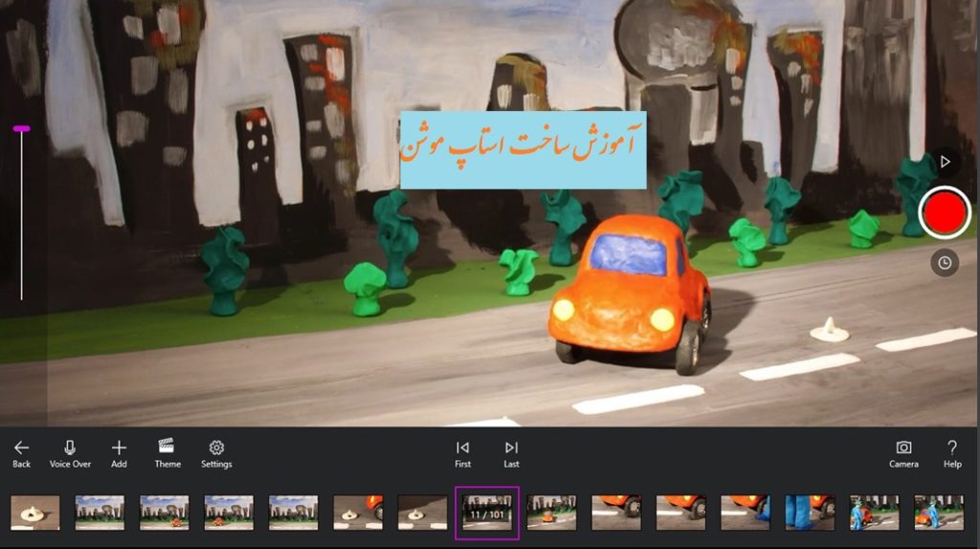Select the thumbnail just before frame 11

422,513
